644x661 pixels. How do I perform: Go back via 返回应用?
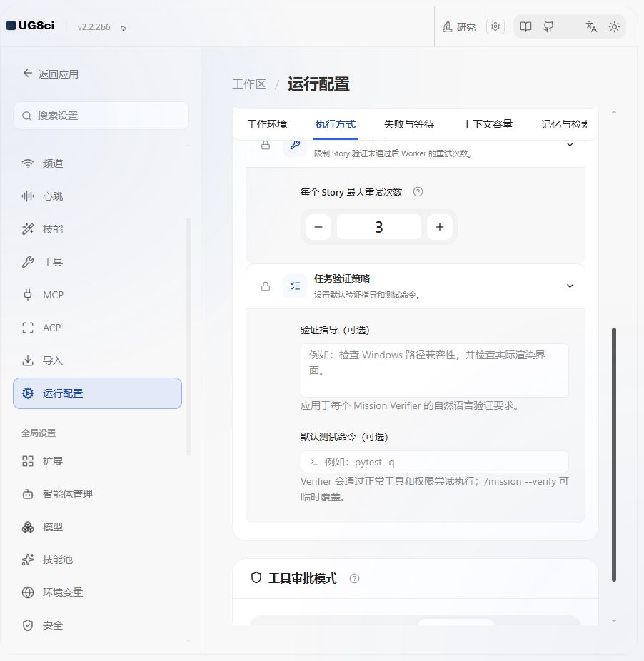[x=51, y=74]
